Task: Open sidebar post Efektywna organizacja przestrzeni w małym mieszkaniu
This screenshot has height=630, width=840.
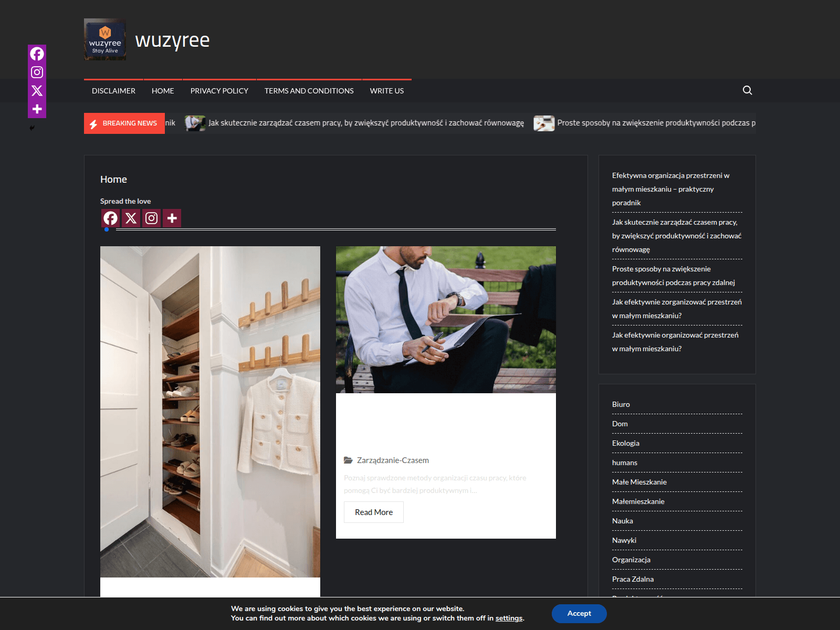Action: tap(670, 189)
